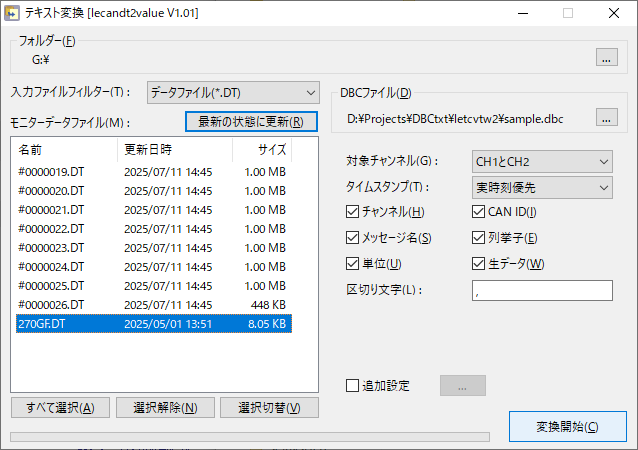Screen dimensions: 638x450
Task: Click the すべて選択(A) button
Action: [60, 407]
